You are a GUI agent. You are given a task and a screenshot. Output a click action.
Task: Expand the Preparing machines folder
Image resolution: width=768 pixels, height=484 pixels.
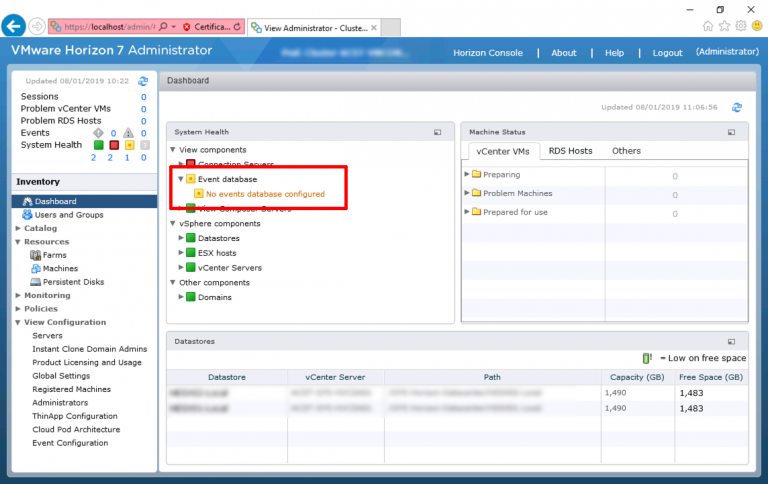click(x=467, y=174)
